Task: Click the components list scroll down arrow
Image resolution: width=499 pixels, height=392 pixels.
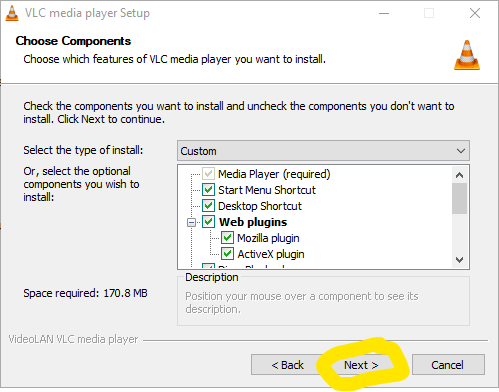Action: (x=459, y=260)
